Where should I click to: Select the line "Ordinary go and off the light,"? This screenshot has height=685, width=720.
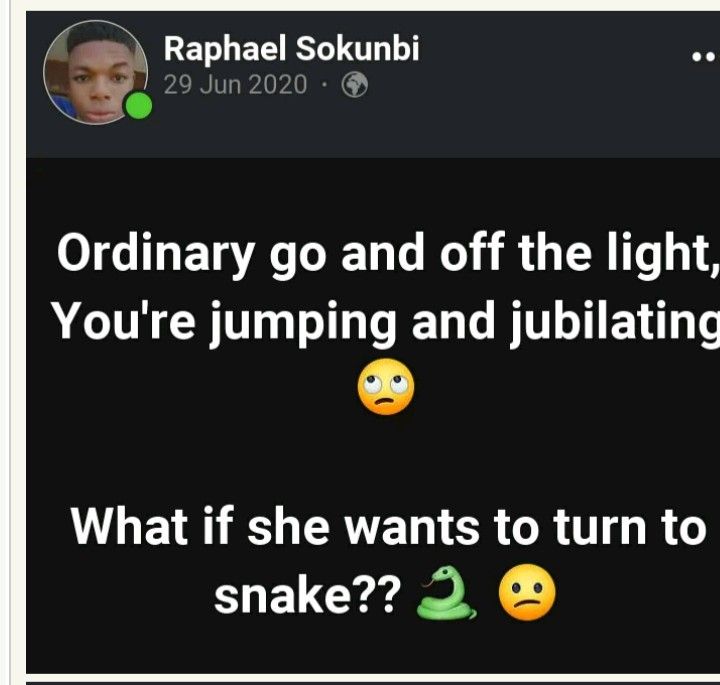coord(388,254)
